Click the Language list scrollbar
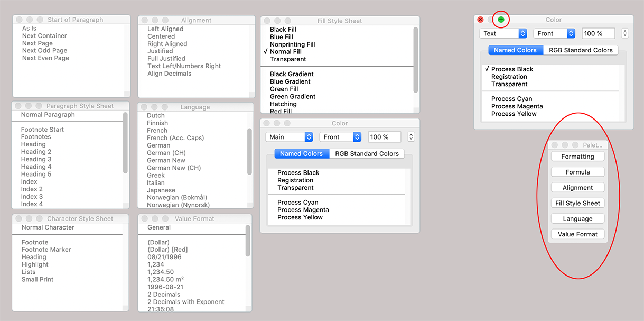Image resolution: width=644 pixels, height=321 pixels. (x=249, y=151)
